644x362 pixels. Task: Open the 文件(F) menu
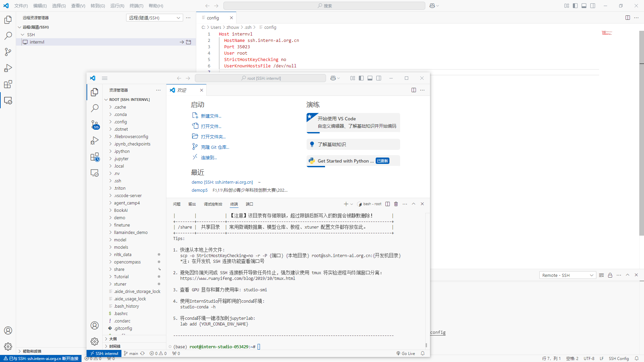[x=21, y=6]
